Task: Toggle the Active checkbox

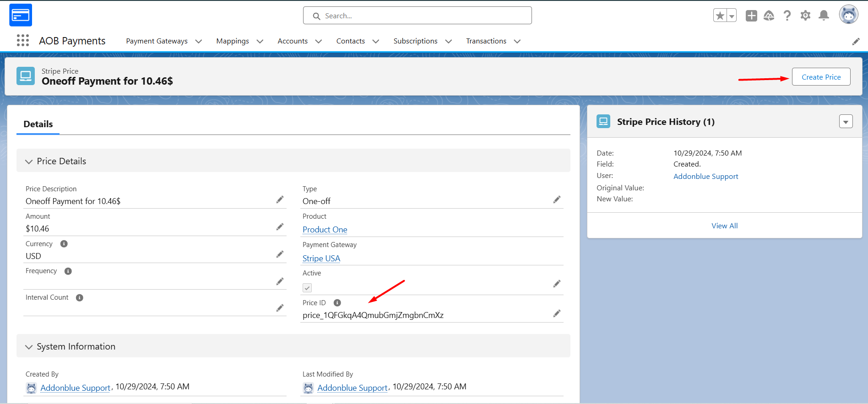Action: click(x=307, y=288)
